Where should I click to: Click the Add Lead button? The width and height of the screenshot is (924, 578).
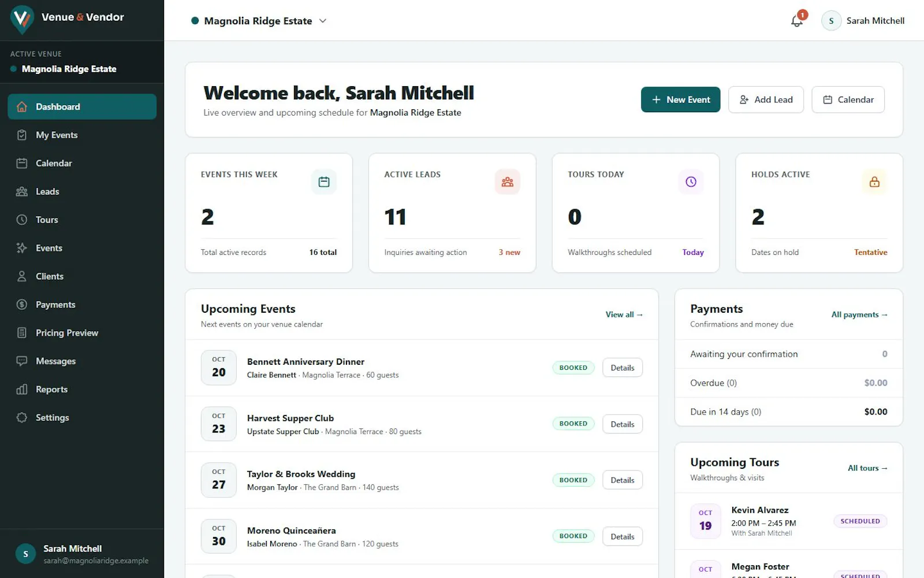click(766, 99)
